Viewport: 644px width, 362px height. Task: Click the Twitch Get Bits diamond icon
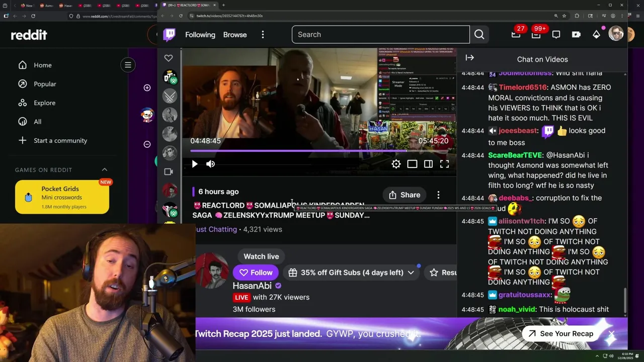click(x=596, y=35)
